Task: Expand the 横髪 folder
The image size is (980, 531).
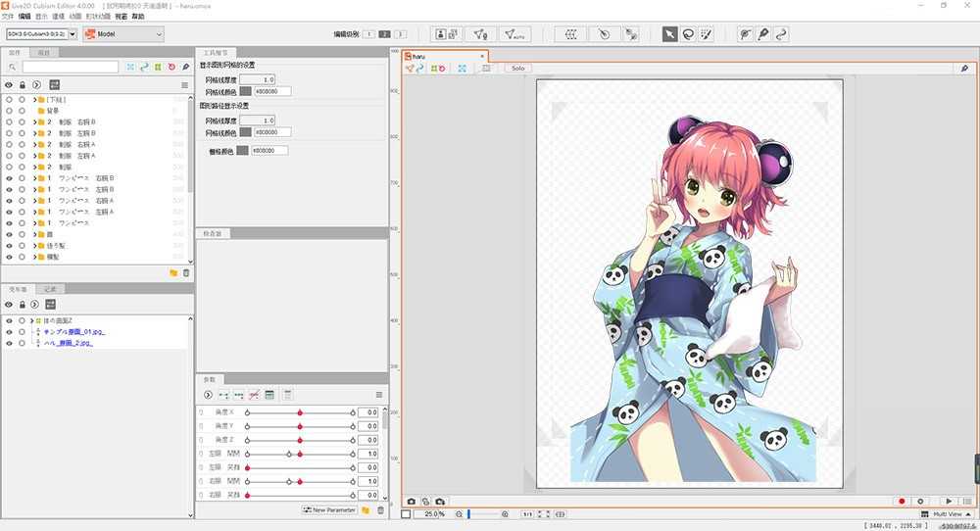Action: coord(35,257)
